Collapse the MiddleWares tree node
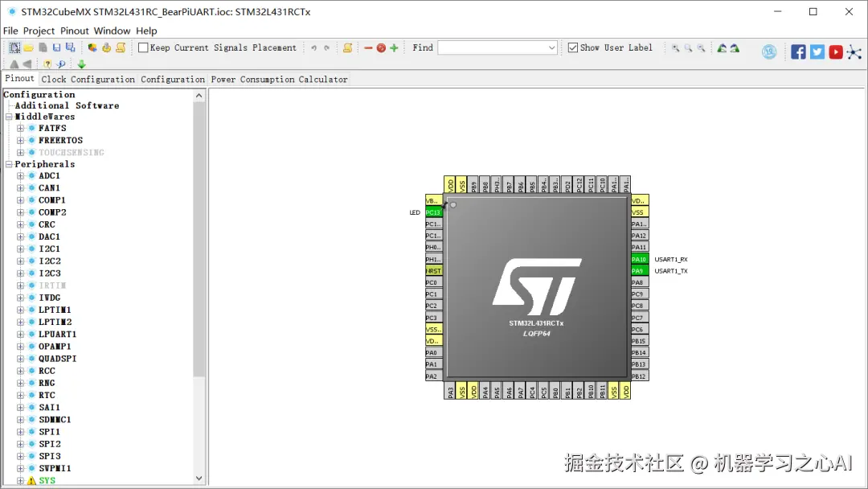The width and height of the screenshot is (868, 489). click(9, 117)
